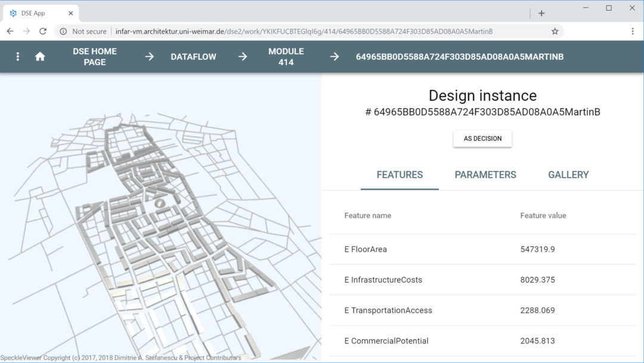This screenshot has width=644, height=363.
Task: Reload the page
Action: tap(43, 31)
